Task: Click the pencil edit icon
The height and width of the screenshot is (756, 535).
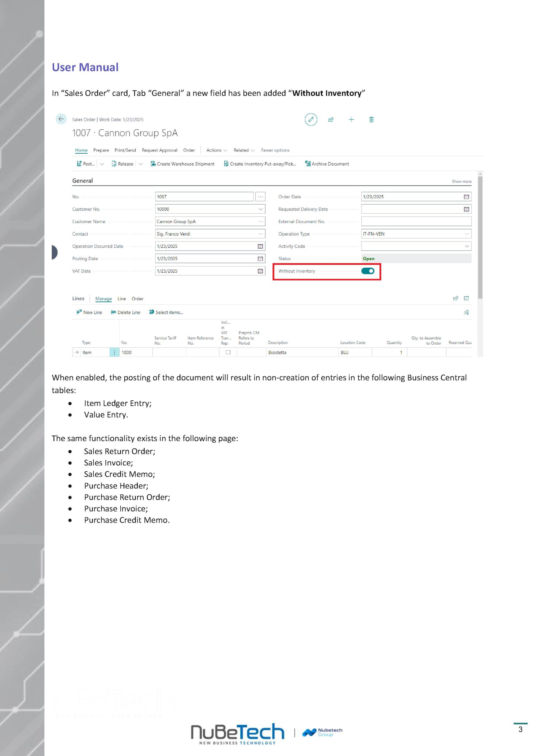Action: click(x=311, y=120)
